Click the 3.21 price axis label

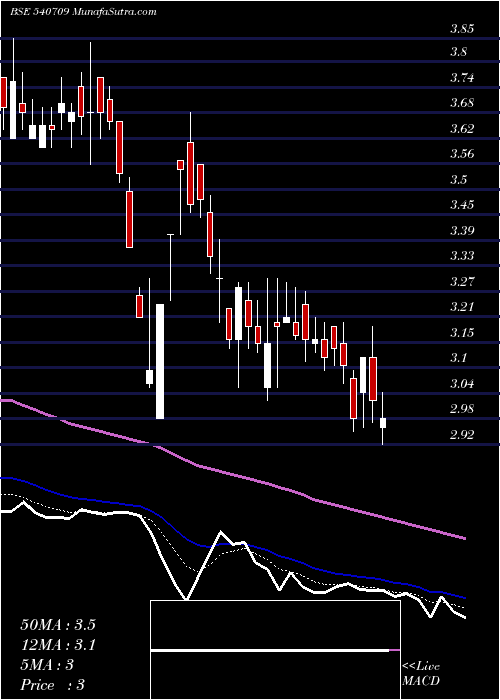tap(462, 307)
